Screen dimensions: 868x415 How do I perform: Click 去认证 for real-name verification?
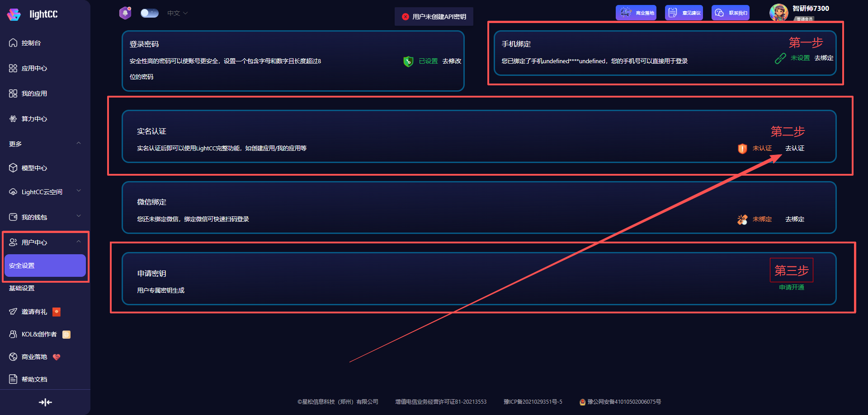(794, 148)
